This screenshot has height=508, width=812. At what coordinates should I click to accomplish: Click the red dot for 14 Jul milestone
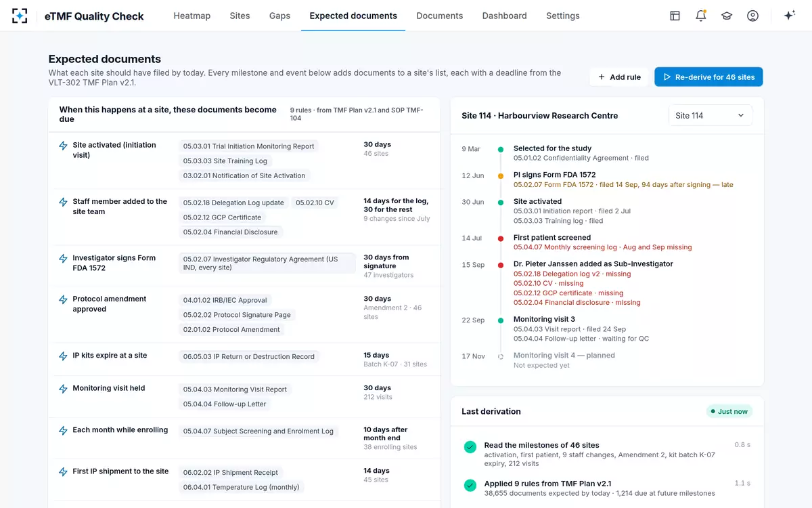tap(501, 238)
